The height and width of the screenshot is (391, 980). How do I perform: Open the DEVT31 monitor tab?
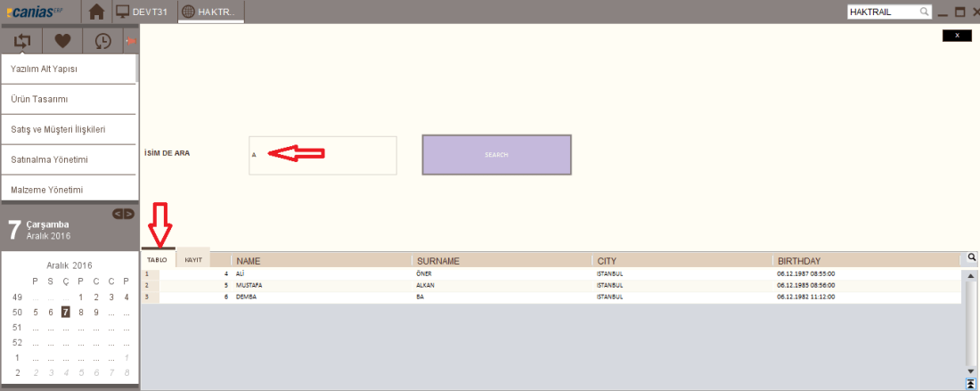(142, 12)
